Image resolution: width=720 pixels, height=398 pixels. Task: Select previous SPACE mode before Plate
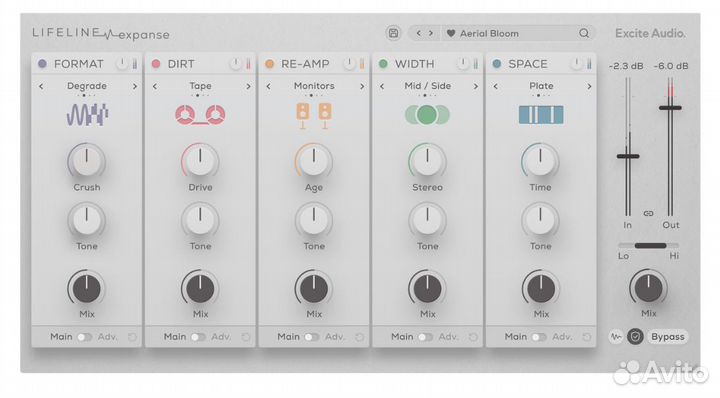tap(495, 86)
